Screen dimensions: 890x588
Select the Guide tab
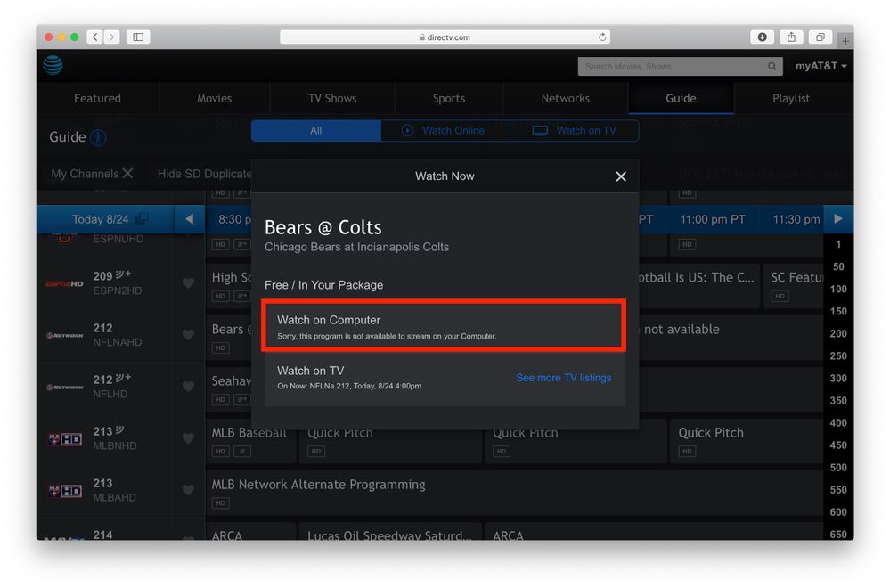pyautogui.click(x=681, y=98)
